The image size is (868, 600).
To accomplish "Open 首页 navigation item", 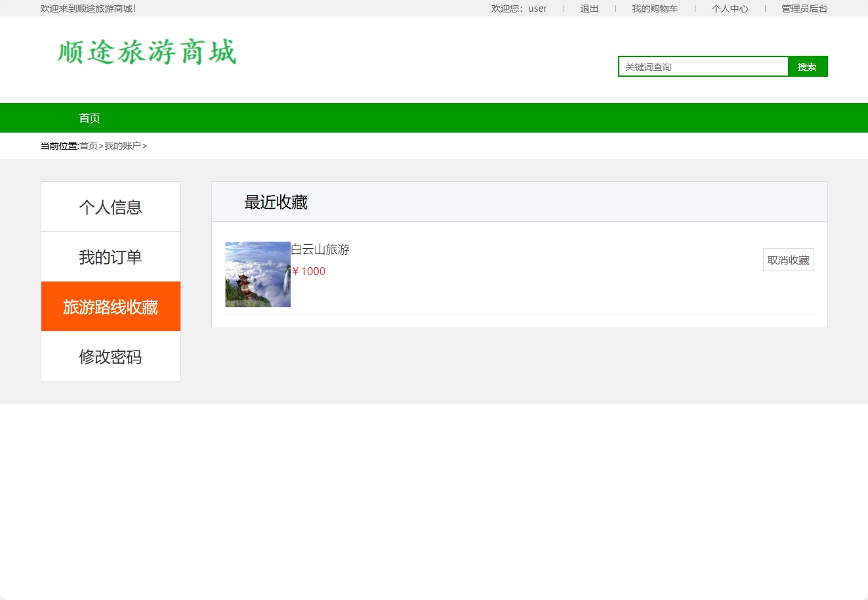I will pos(90,118).
